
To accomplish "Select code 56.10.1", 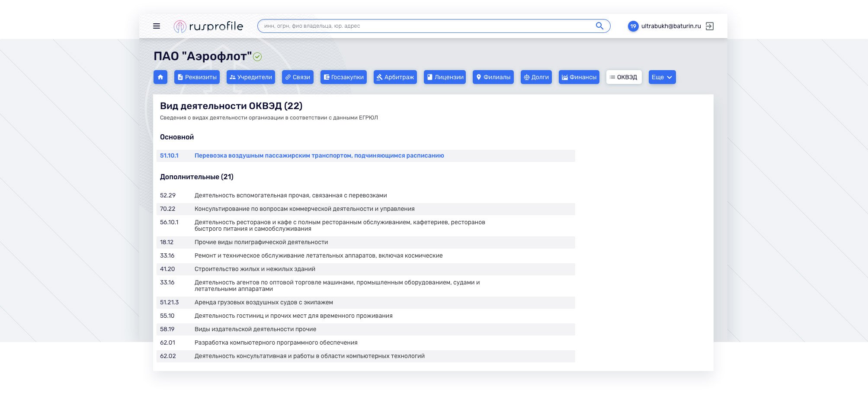I will click(x=169, y=222).
